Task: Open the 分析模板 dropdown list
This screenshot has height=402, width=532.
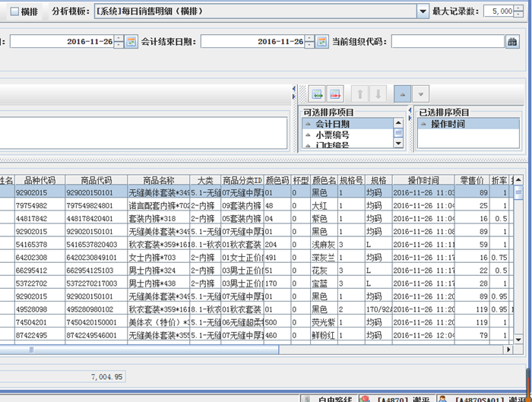Action: (x=423, y=11)
